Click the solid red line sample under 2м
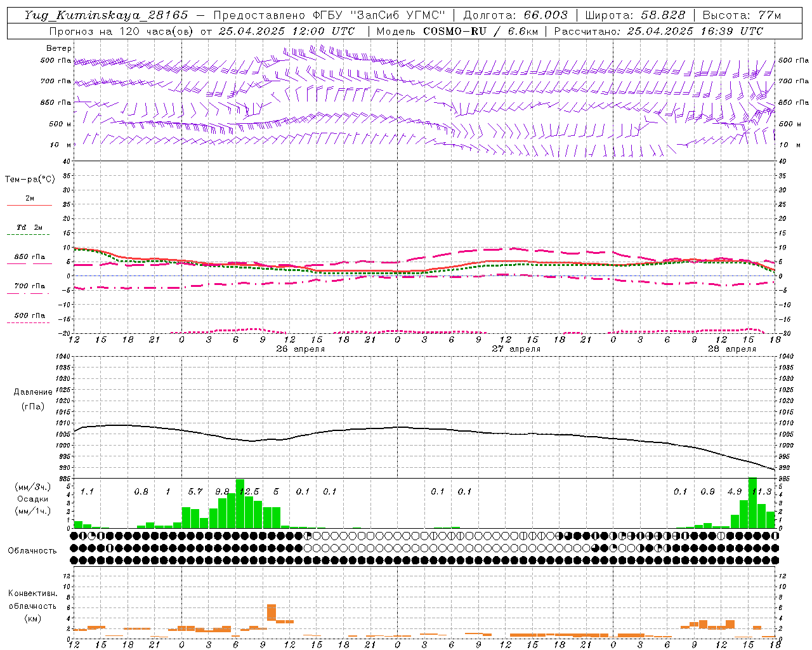This screenshot has width=812, height=650. pyautogui.click(x=29, y=205)
